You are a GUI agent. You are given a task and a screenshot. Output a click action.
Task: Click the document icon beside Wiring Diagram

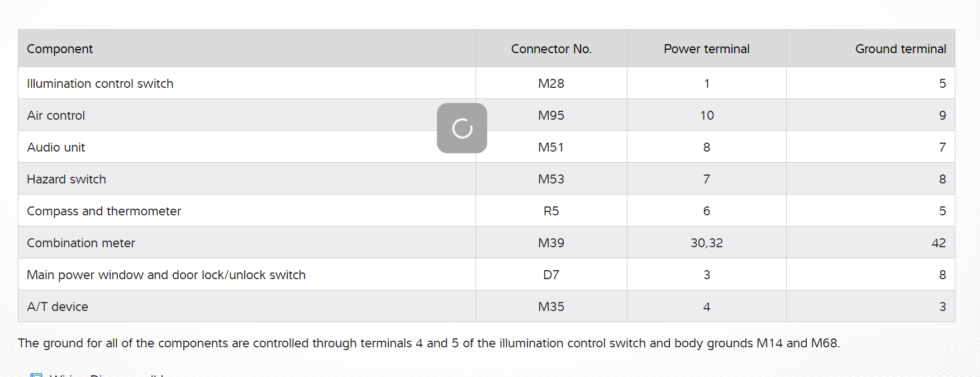36,375
